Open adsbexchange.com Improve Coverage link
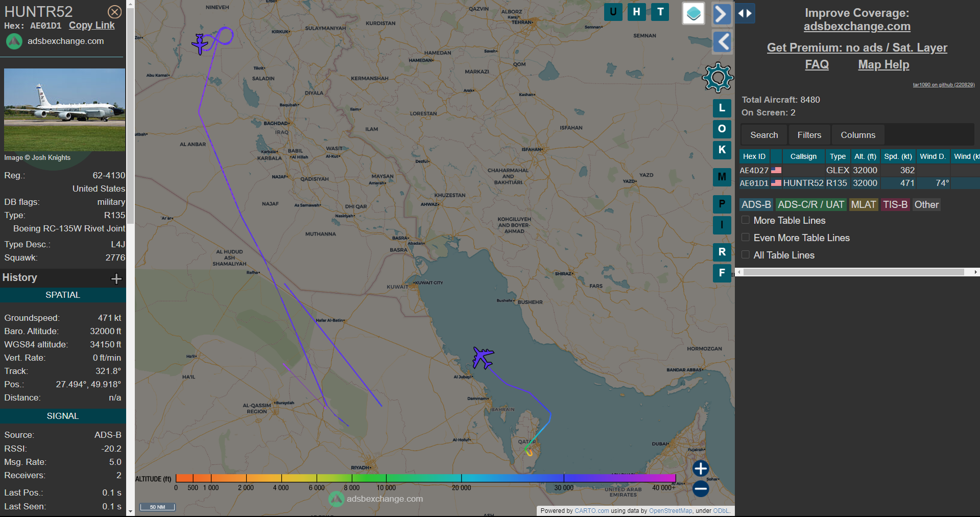Screen dimensions: 980x517 tap(857, 27)
